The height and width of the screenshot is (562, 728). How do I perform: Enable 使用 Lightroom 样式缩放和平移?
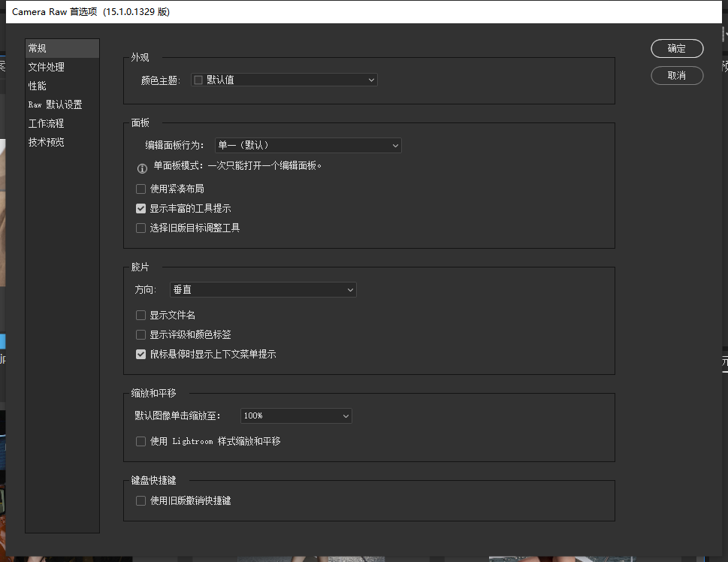point(140,441)
